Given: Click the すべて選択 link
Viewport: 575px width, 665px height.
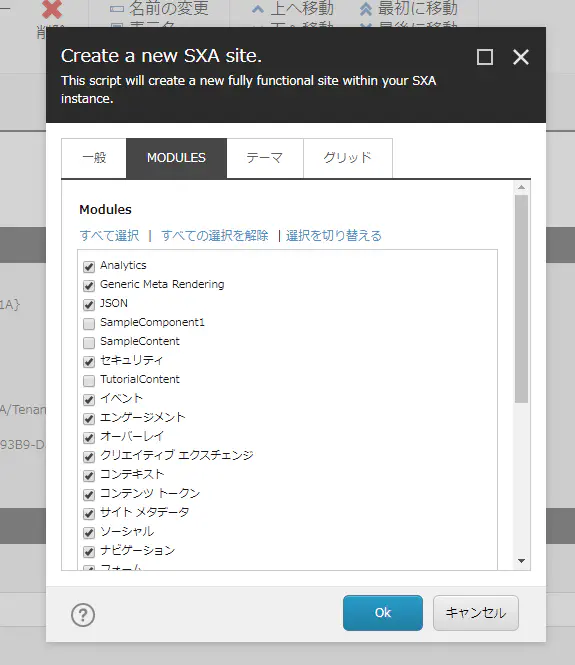Looking at the screenshot, I should 109,235.
